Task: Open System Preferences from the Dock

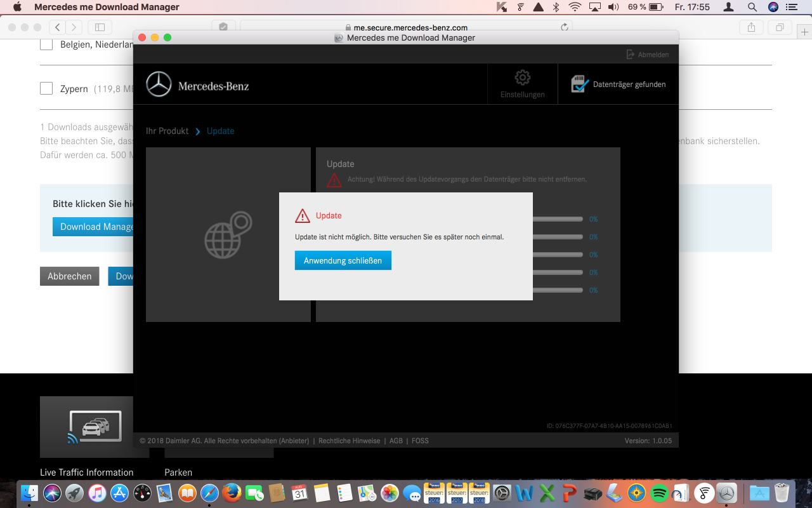Action: click(502, 493)
